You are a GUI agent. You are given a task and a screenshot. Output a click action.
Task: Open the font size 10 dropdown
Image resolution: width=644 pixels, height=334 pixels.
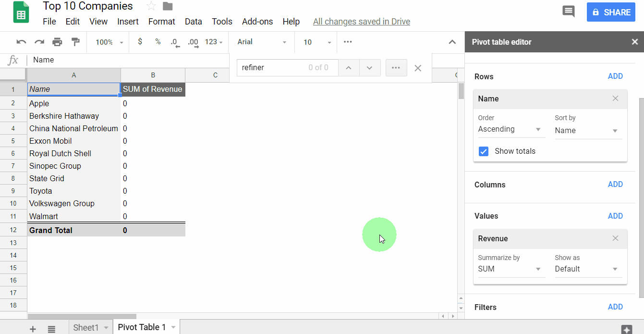(317, 42)
